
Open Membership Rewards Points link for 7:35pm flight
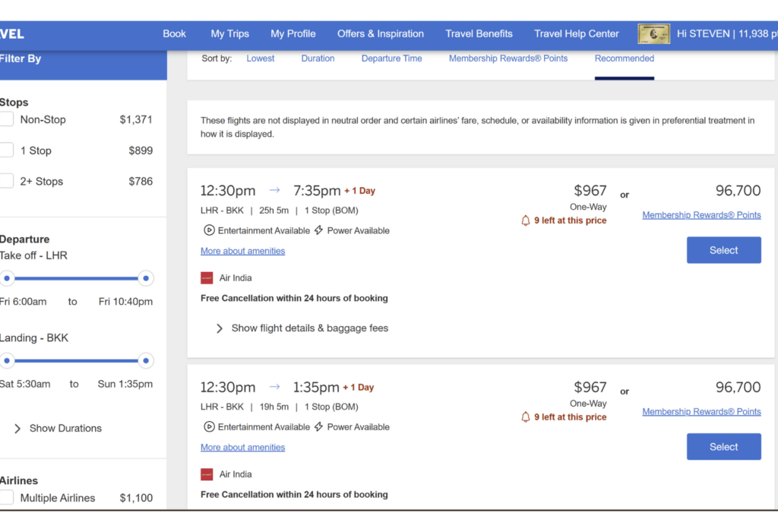(701, 215)
